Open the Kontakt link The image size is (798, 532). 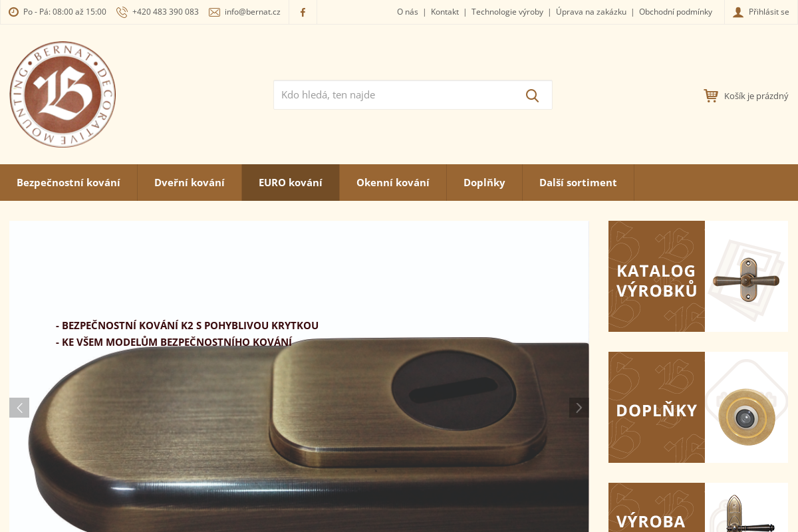445,12
